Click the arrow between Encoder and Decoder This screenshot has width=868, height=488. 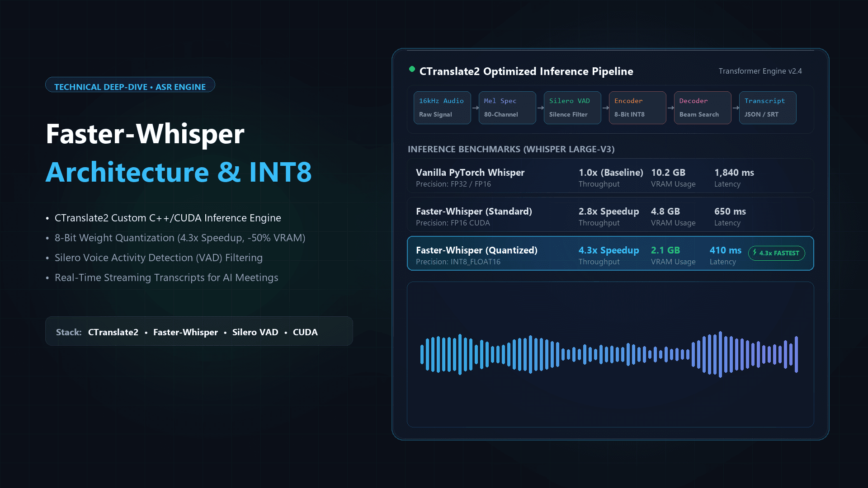point(670,108)
